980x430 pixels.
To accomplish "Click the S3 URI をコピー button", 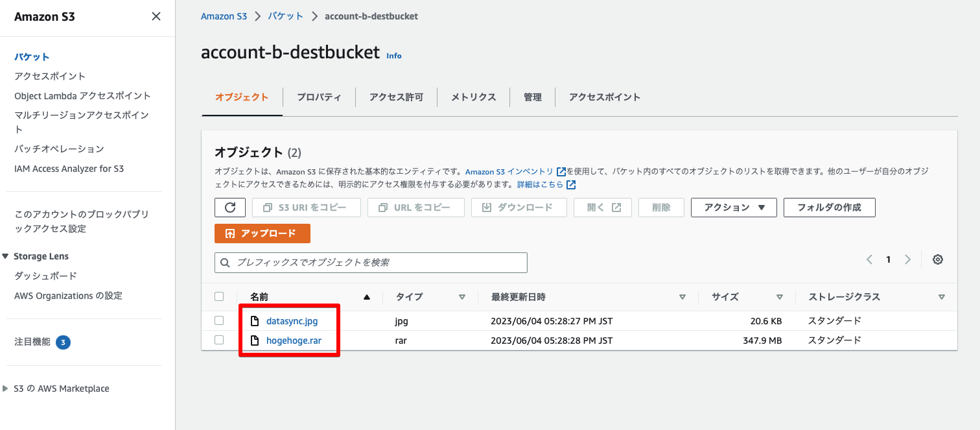I will pyautogui.click(x=306, y=208).
